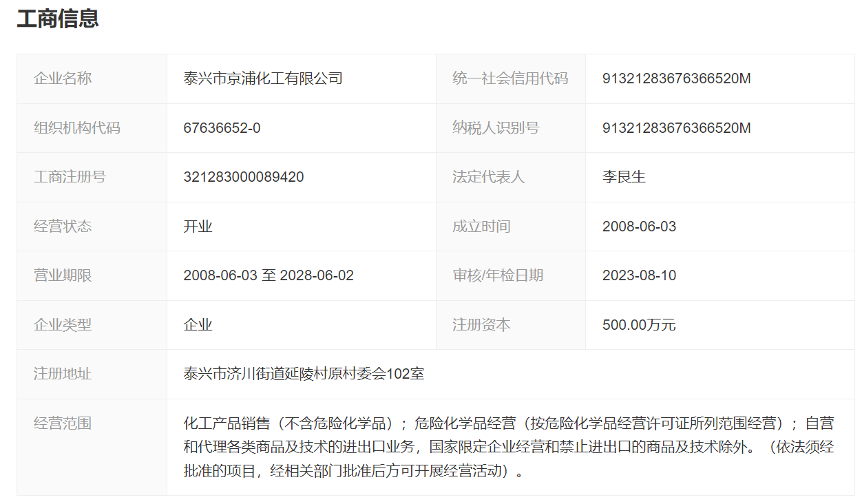This screenshot has height=504, width=862.
Task: Click the credit code value beside 统一社会信用代码
Action: point(676,78)
